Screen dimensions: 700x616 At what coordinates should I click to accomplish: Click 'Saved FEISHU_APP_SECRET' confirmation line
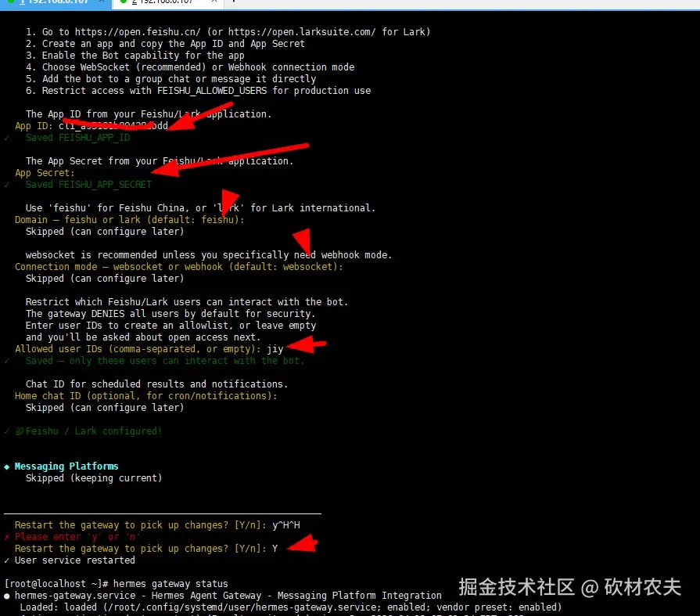pos(88,185)
